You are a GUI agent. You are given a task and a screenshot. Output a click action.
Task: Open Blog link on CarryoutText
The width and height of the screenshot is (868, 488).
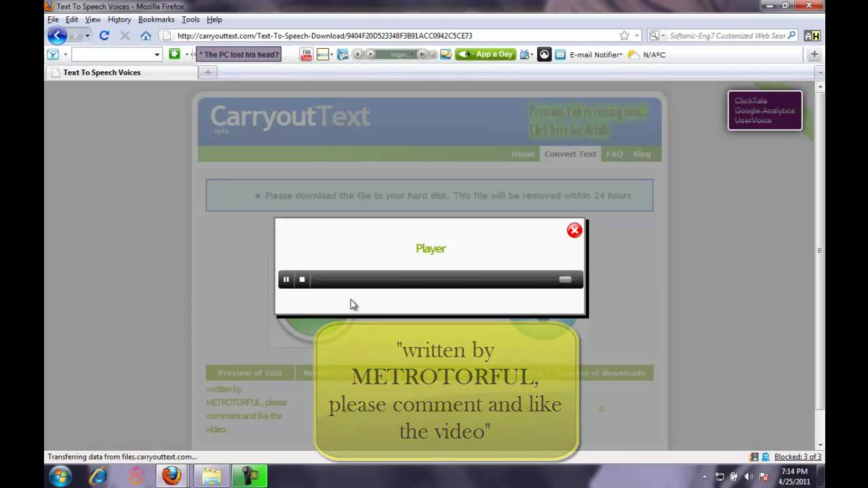tap(642, 154)
